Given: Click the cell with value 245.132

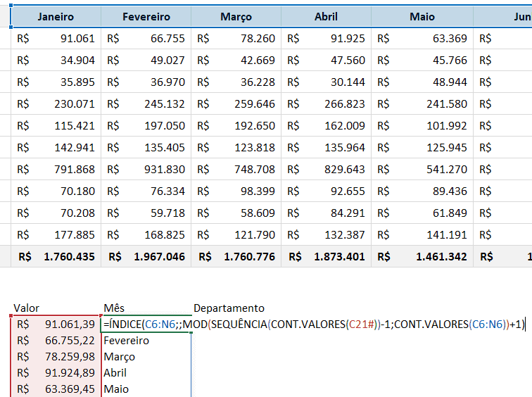Looking at the screenshot, I should coord(146,104).
